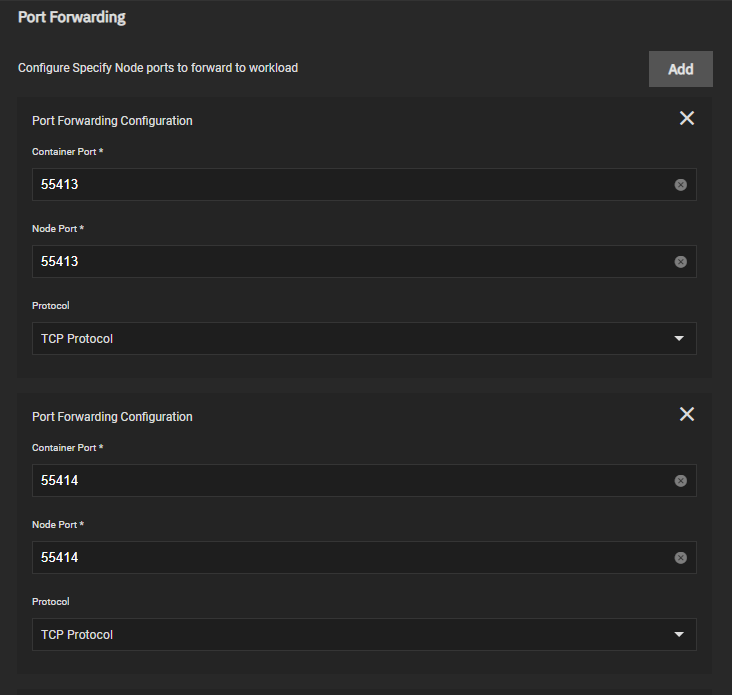The height and width of the screenshot is (695, 732).
Task: Remove the second Port Forwarding Configuration
Action: (x=687, y=414)
